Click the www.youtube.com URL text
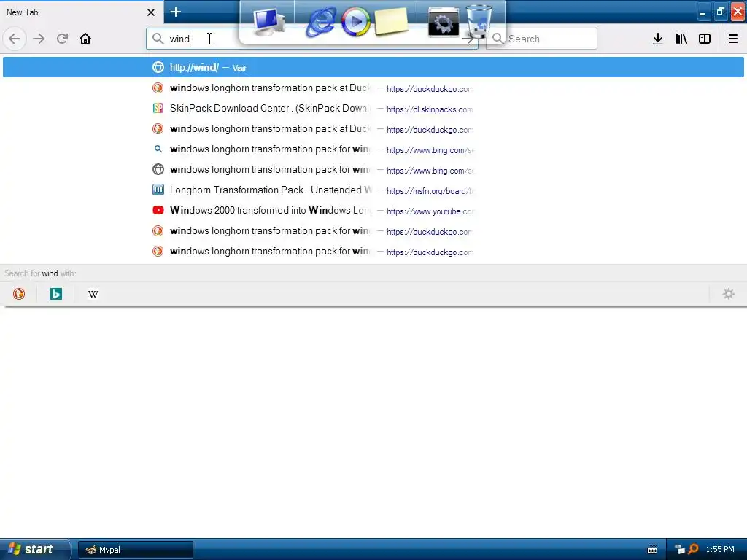This screenshot has height=560, width=747. coord(430,211)
